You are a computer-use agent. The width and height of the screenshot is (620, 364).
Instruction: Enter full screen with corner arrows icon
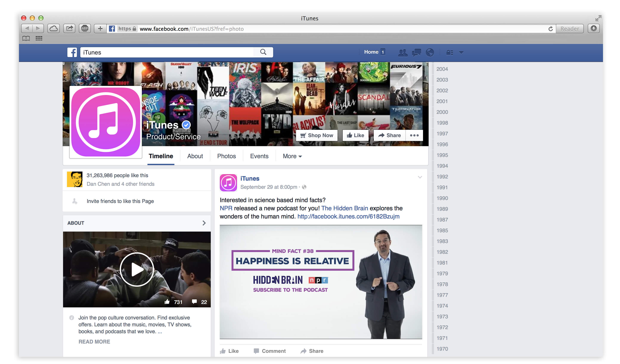click(x=598, y=19)
